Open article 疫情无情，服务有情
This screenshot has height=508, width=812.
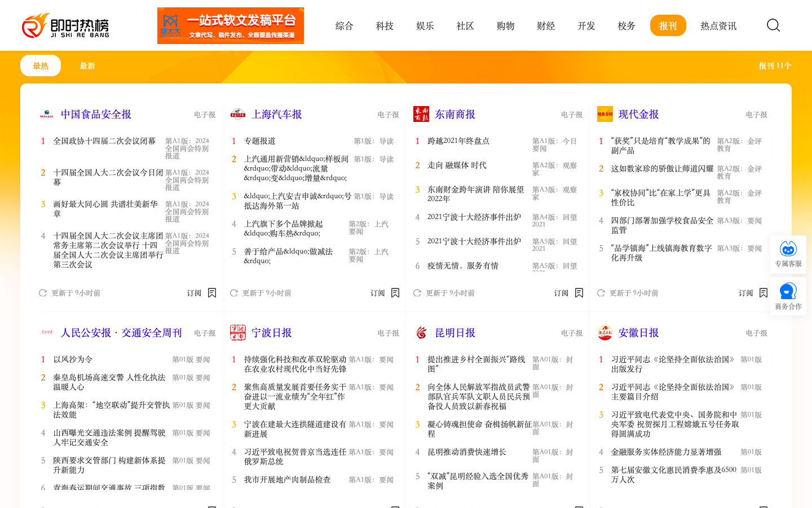(463, 266)
